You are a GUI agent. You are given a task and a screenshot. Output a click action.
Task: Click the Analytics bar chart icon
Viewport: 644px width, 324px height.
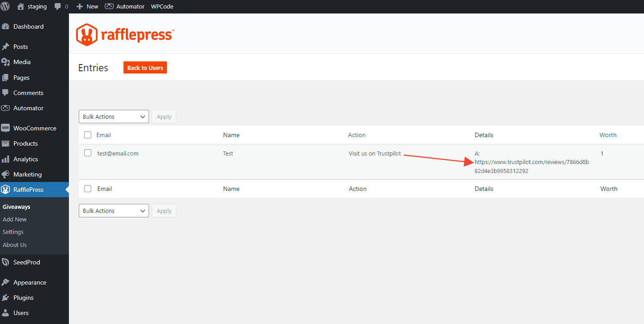(x=6, y=159)
